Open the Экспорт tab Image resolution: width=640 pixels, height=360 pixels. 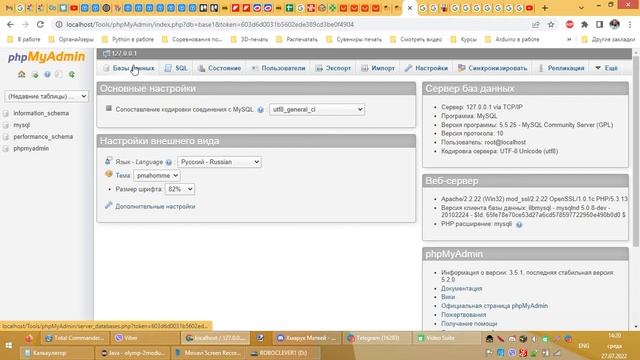tap(333, 68)
